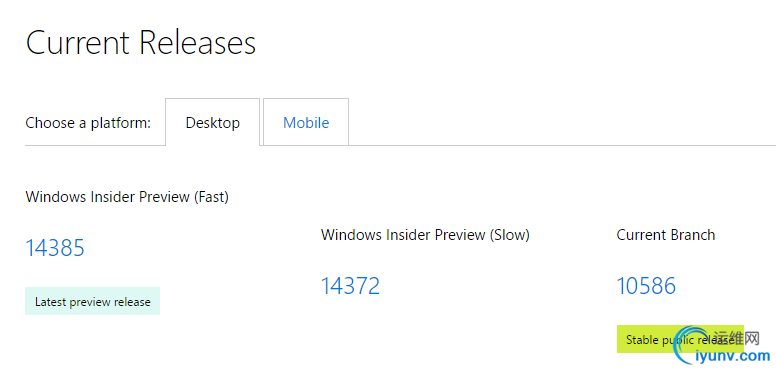Switch to the Mobile platform tab
The width and height of the screenshot is (776, 372).
[306, 122]
